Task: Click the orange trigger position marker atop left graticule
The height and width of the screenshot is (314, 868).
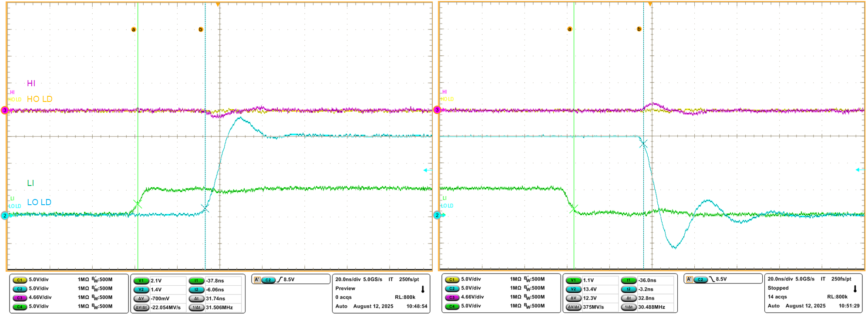Action: 218,4
